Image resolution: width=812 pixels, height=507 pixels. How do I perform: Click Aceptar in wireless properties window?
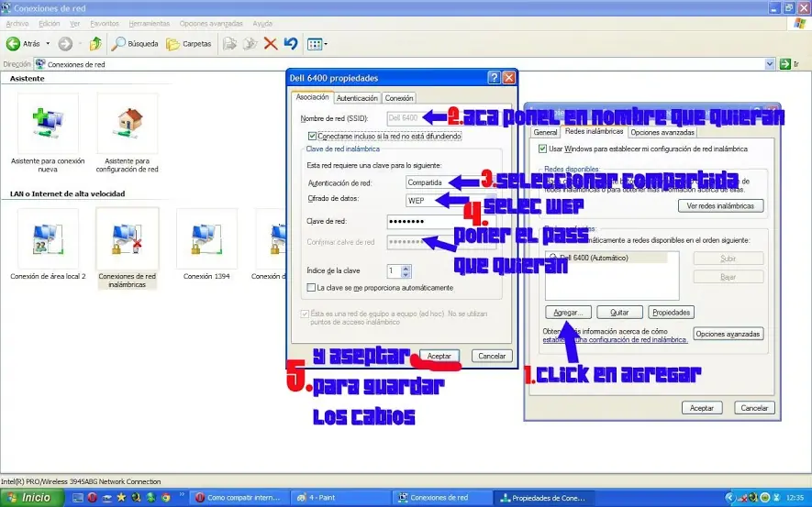point(702,408)
